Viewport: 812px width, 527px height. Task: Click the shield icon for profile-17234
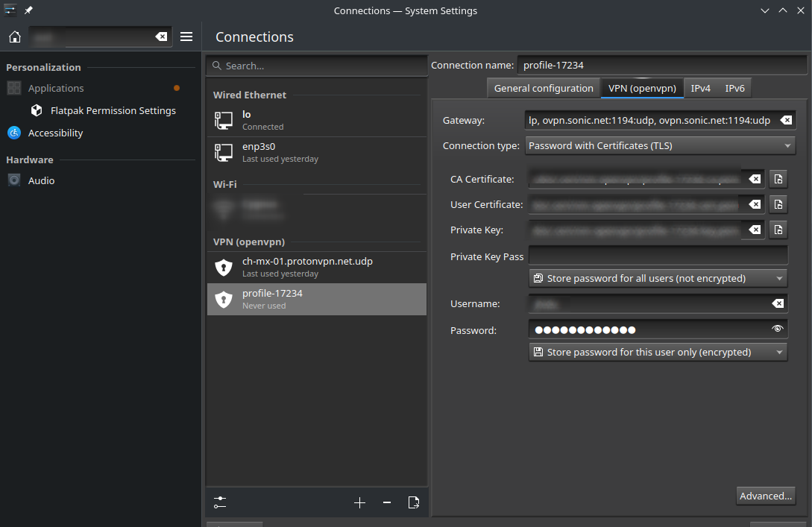point(224,299)
